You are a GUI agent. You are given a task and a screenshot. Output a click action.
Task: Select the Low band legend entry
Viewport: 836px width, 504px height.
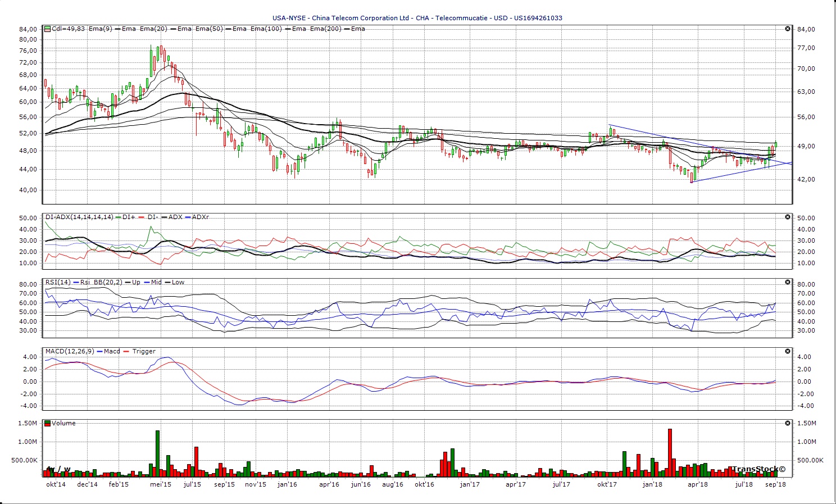[175, 282]
